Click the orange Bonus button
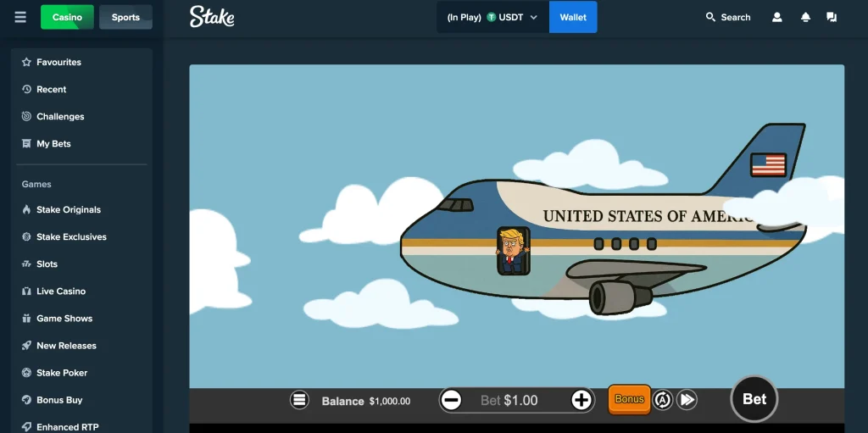 point(630,399)
